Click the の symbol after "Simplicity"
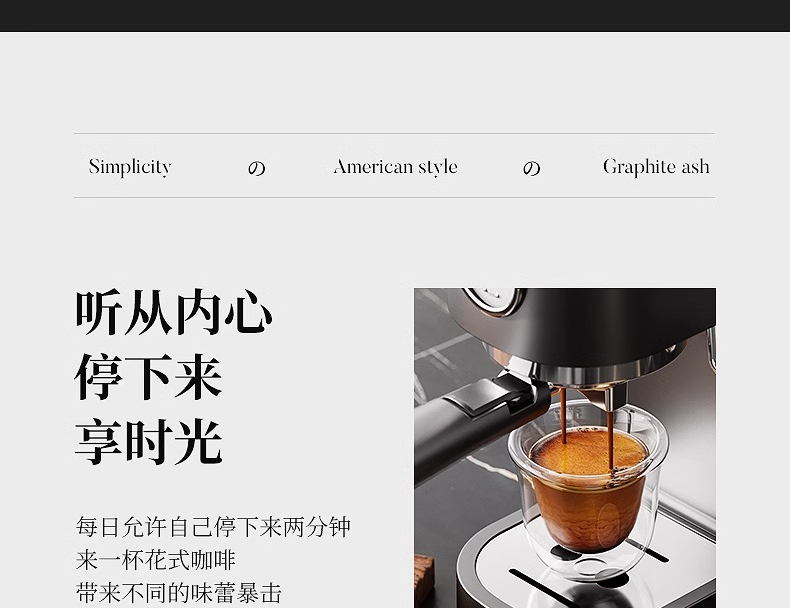Screen dimensions: 790x608 (257, 168)
